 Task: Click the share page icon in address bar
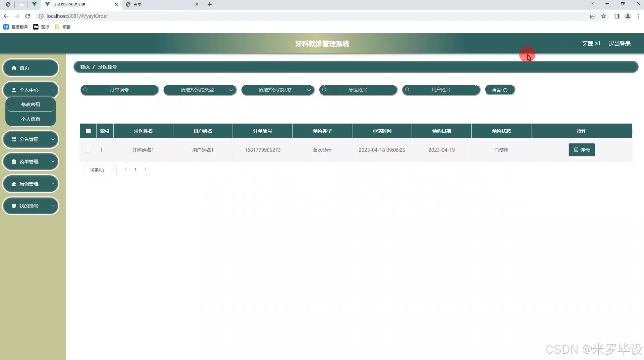pyautogui.click(x=593, y=16)
